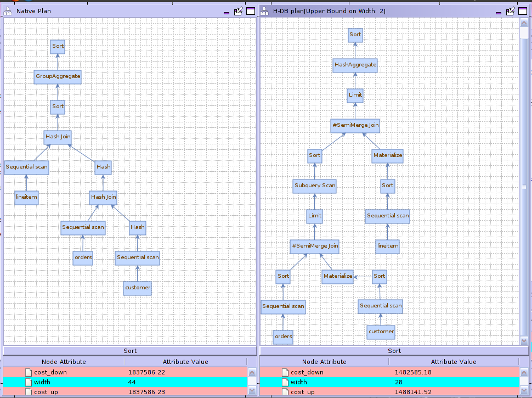Select the lineitem table node in Native Plan

(26, 197)
